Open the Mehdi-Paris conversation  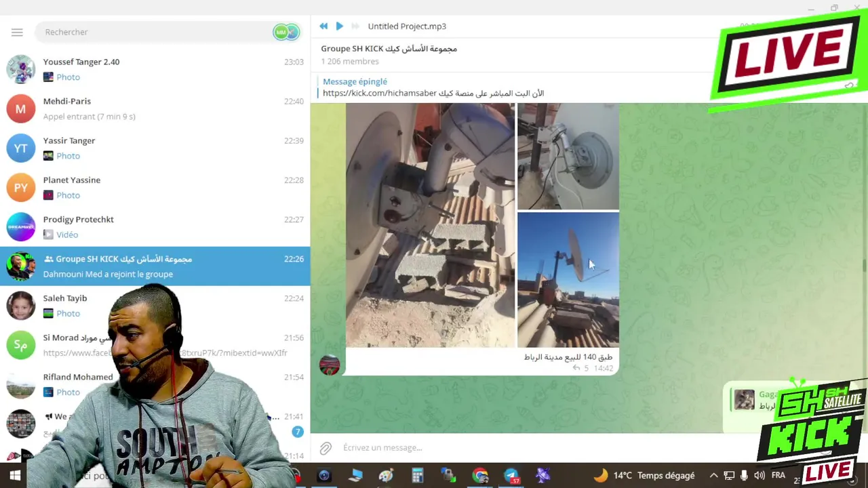click(155, 108)
